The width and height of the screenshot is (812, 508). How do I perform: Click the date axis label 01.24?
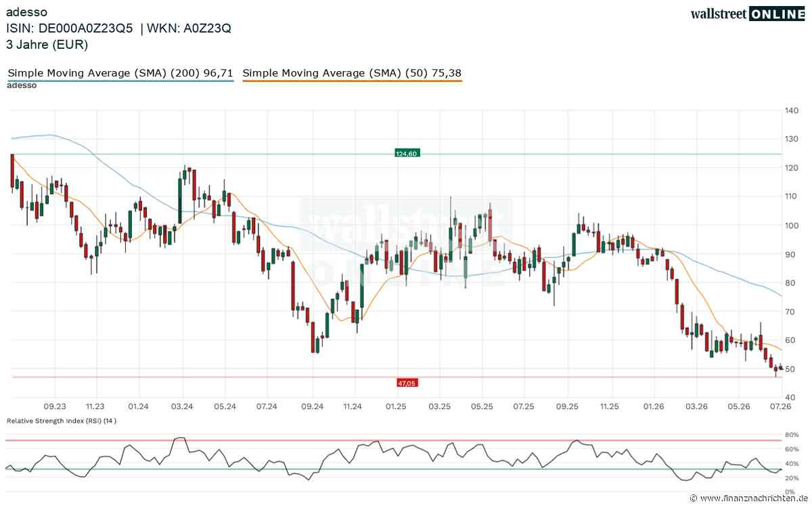click(x=139, y=406)
